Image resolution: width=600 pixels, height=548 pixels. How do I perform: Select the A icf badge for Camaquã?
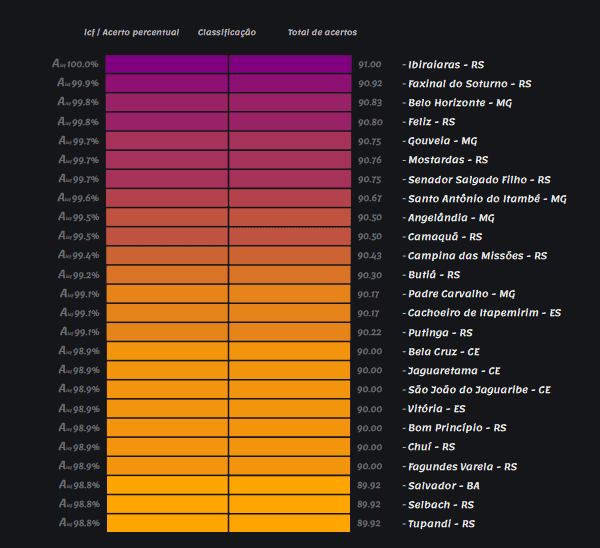63,236
